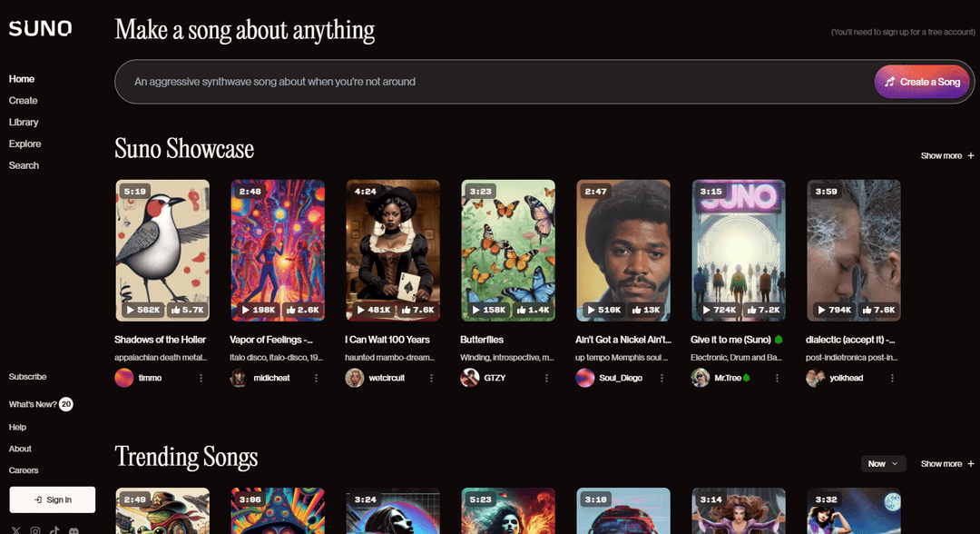The height and width of the screenshot is (534, 980).
Task: Open the yolkhead username link
Action: click(847, 378)
